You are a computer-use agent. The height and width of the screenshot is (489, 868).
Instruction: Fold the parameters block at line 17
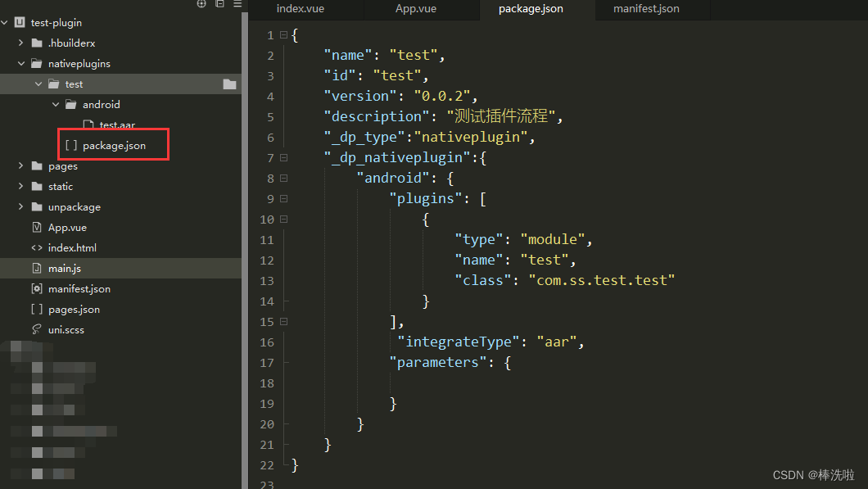pos(283,362)
